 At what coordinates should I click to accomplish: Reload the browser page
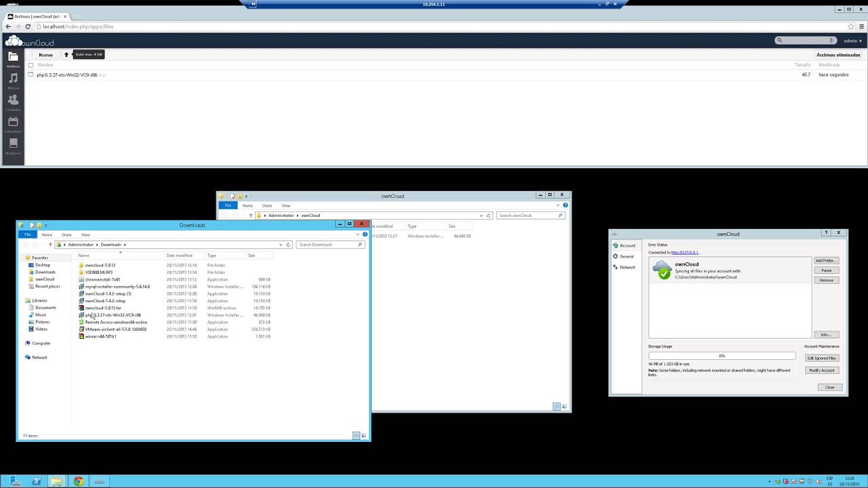(28, 26)
